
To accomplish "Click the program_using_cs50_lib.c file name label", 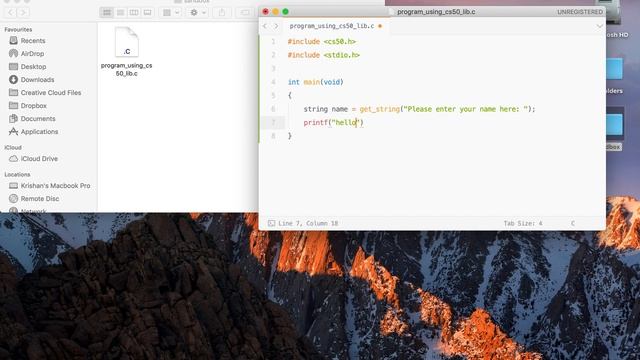I will coord(127,69).
